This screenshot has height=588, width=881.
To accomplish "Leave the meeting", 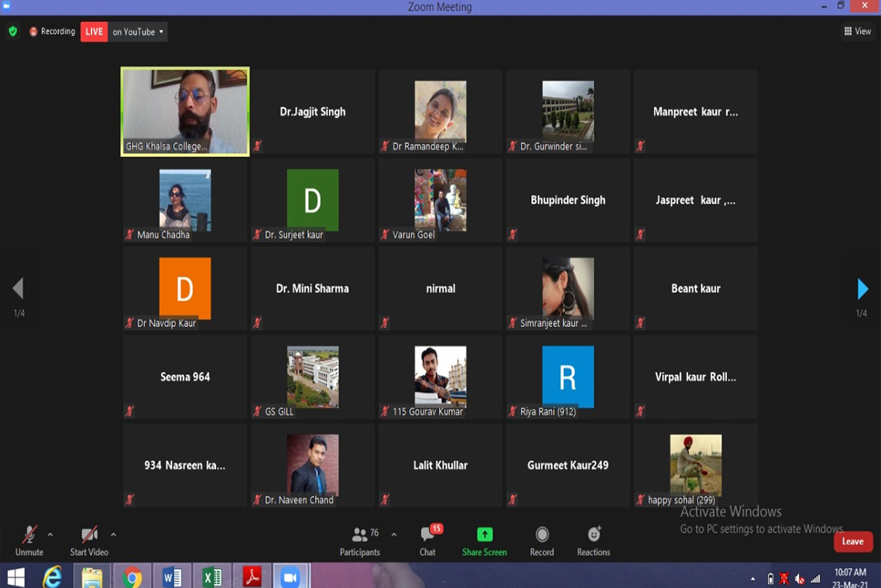I will pos(853,541).
